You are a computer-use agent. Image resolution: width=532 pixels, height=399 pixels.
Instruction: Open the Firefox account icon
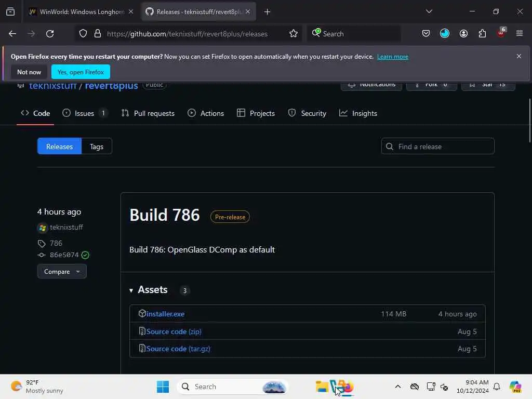(463, 33)
